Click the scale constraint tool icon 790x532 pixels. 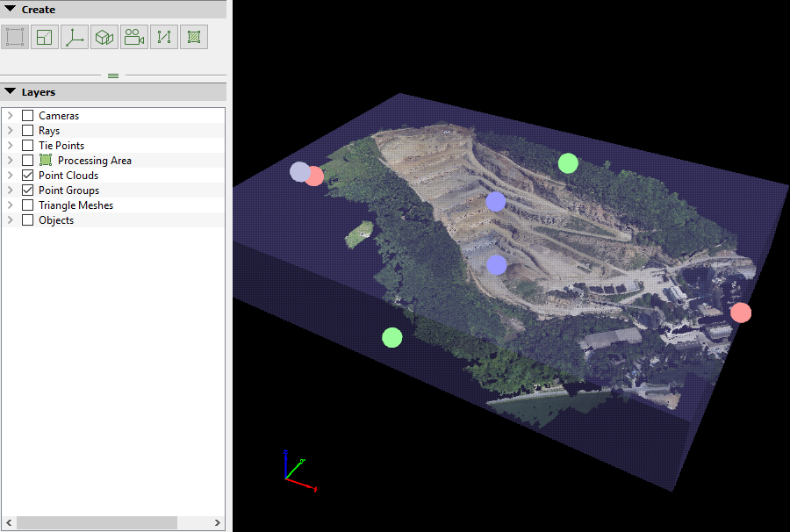(x=45, y=37)
